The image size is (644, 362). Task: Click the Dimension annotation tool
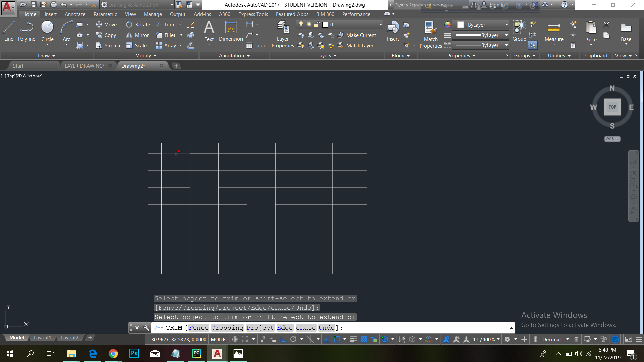[231, 31]
